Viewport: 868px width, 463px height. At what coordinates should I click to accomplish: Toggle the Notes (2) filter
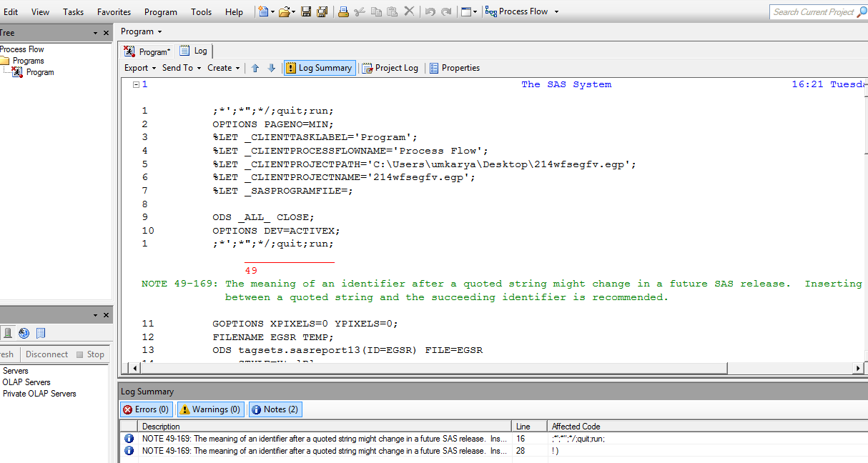pos(275,409)
